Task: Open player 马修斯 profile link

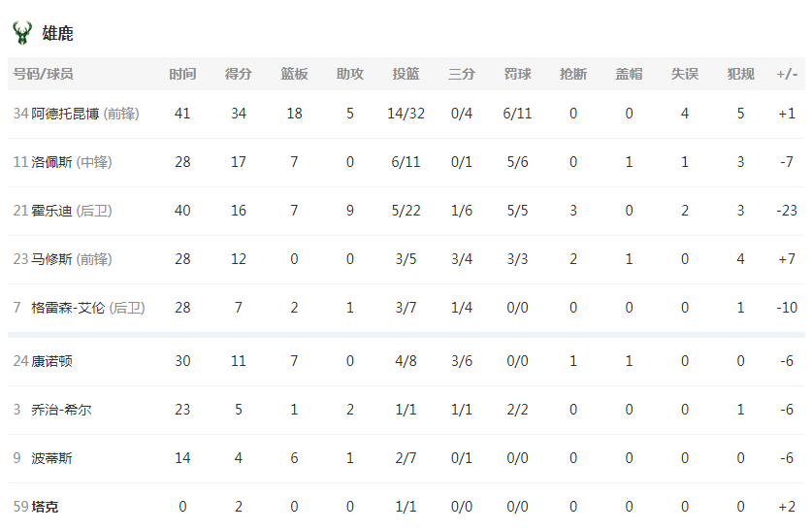Action: (51, 259)
